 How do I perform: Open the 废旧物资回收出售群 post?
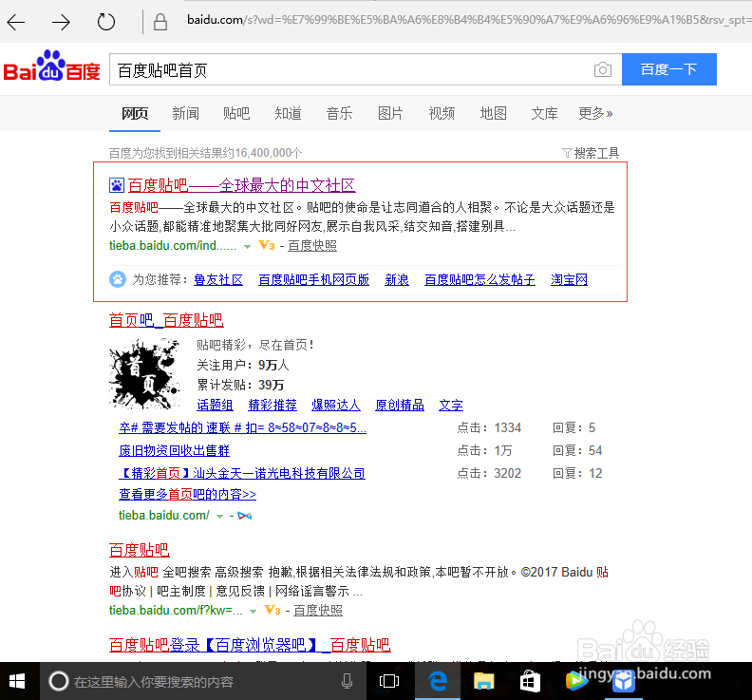174,450
